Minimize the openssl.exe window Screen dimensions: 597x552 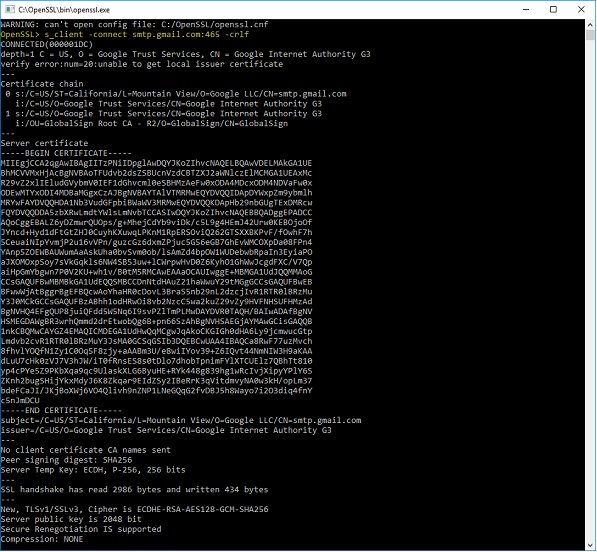tap(526, 10)
